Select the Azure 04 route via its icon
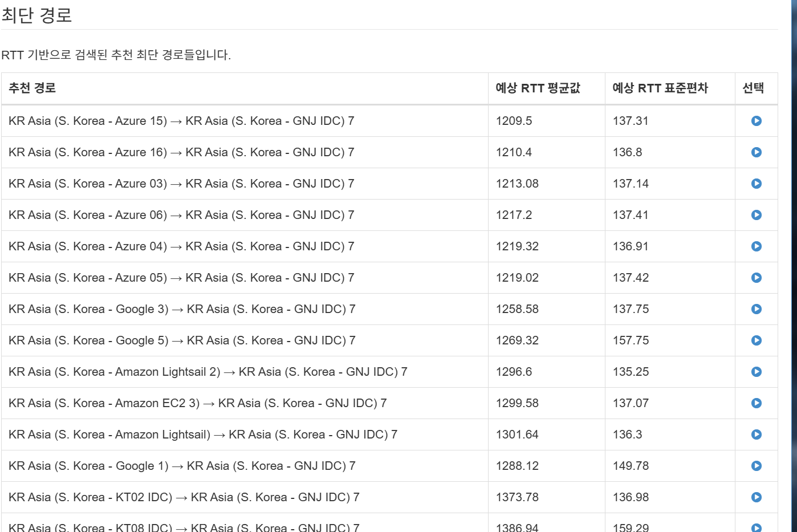 click(756, 246)
